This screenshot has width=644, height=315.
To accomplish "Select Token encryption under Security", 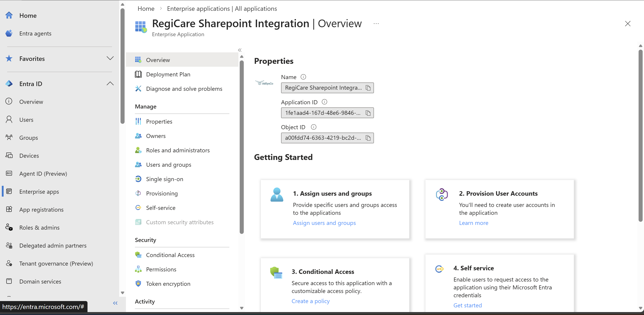I will (168, 284).
